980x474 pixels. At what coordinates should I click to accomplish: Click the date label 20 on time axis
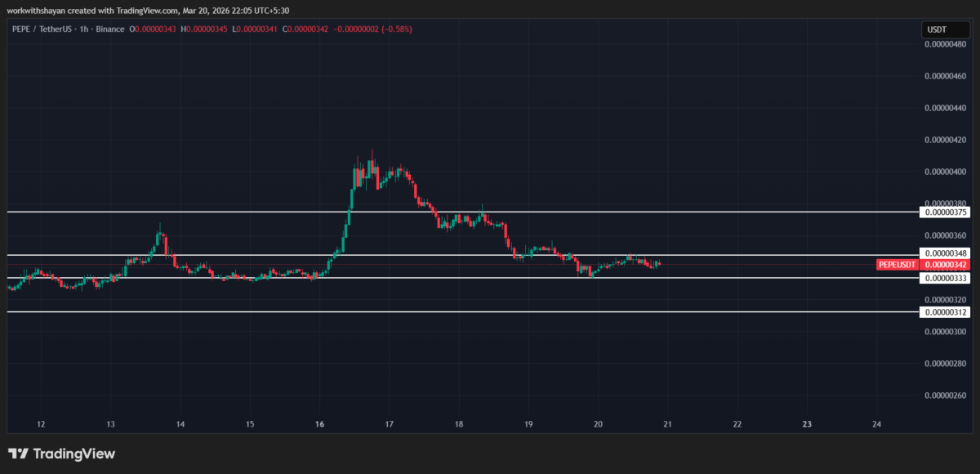coord(597,424)
